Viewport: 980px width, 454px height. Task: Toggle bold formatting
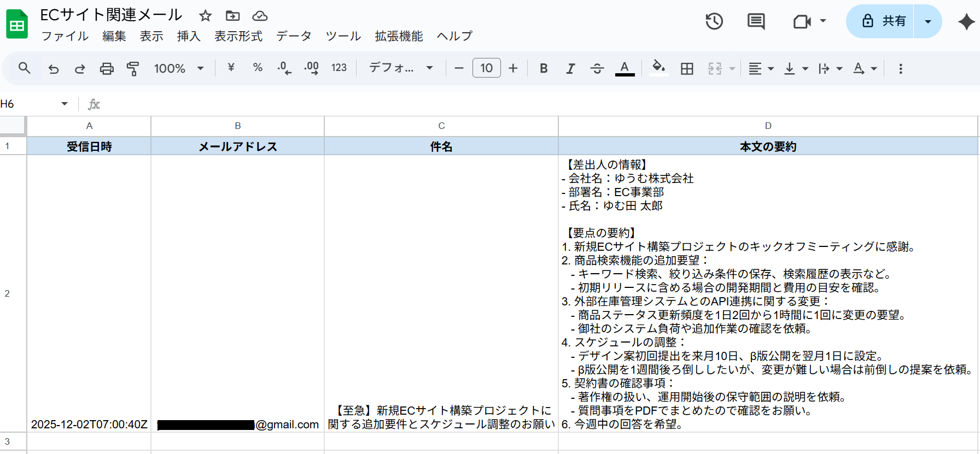pos(544,69)
